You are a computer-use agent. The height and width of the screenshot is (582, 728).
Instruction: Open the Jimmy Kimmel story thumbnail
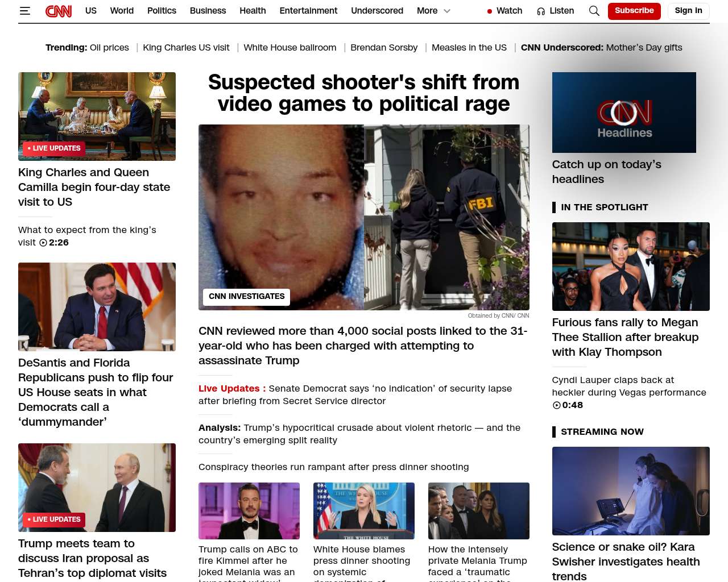[249, 510]
